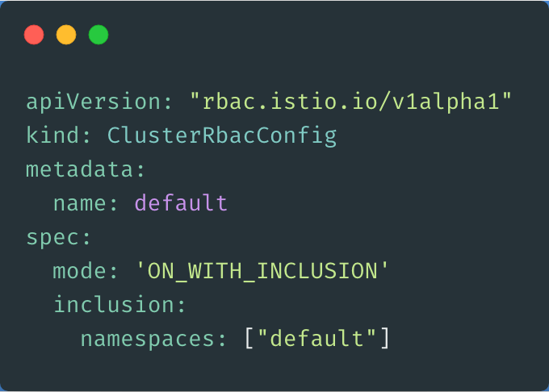Select the 'ON_WITH_INCLUSION' mode value
This screenshot has width=549, height=392.
[x=262, y=271]
